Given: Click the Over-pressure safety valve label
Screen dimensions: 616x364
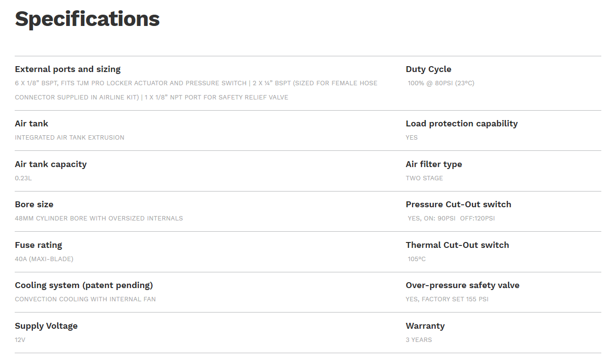Looking at the screenshot, I should click(x=463, y=285).
